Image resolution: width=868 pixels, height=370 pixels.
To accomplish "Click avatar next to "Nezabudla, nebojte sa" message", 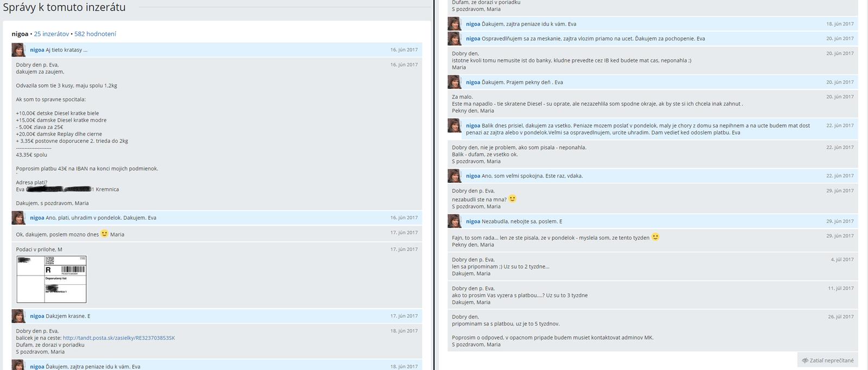I will [x=454, y=221].
